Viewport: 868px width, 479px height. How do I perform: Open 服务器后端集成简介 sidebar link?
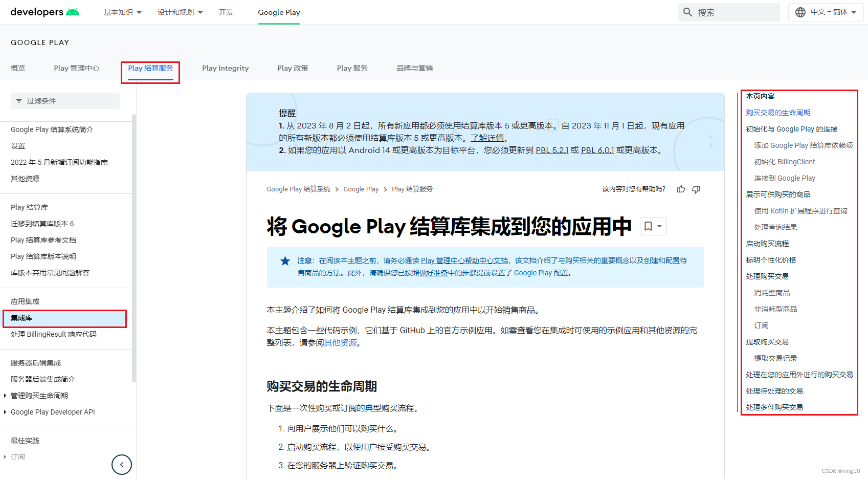click(x=43, y=379)
